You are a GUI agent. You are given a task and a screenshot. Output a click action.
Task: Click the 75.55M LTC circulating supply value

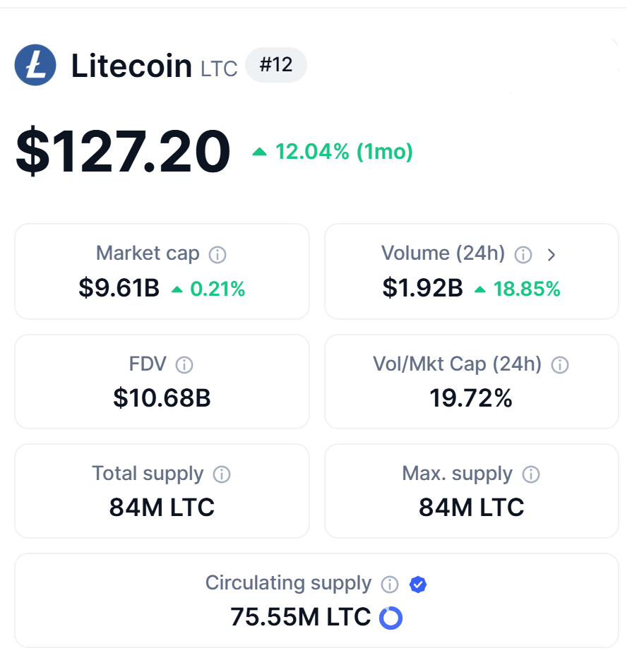(x=300, y=618)
